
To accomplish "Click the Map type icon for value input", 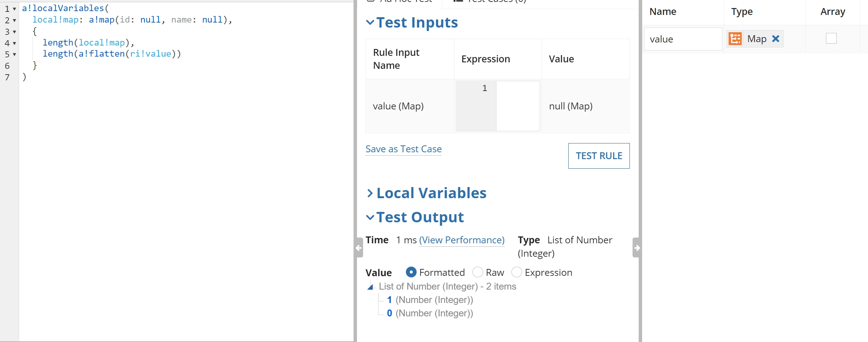I will click(735, 39).
